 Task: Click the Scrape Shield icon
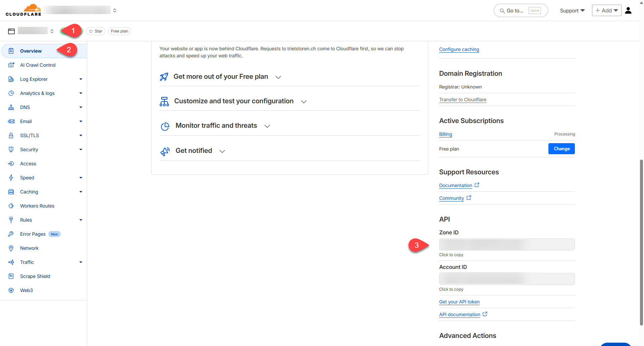click(11, 276)
